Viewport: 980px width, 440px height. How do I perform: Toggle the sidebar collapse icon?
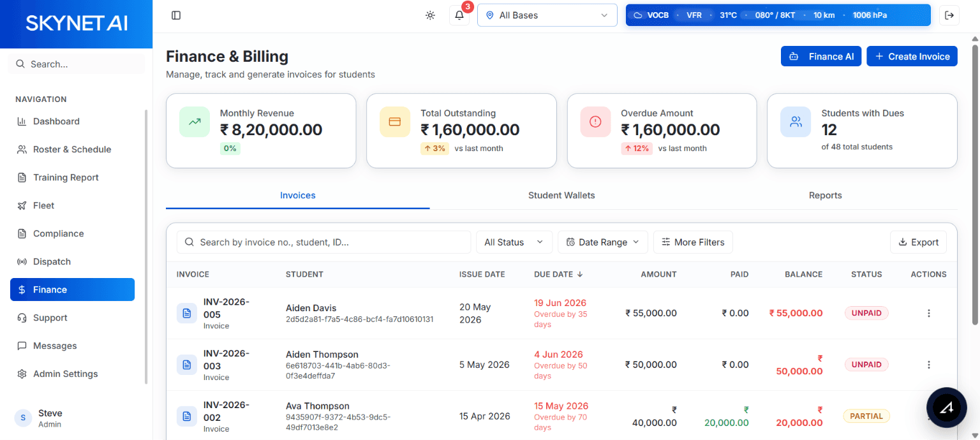(x=176, y=15)
